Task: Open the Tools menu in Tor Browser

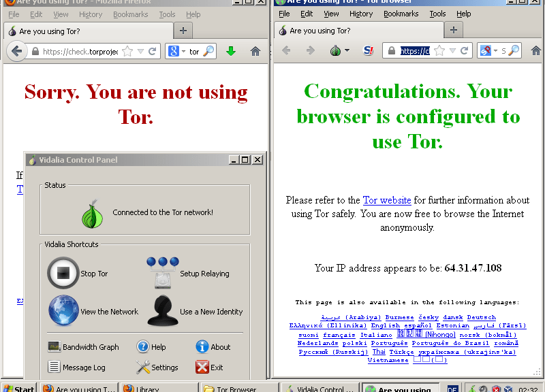Action: [x=437, y=14]
